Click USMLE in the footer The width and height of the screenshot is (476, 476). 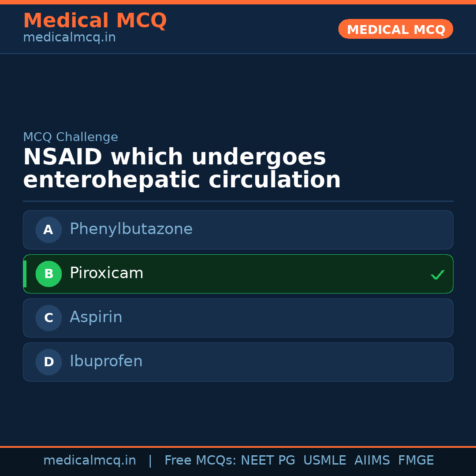tap(324, 461)
